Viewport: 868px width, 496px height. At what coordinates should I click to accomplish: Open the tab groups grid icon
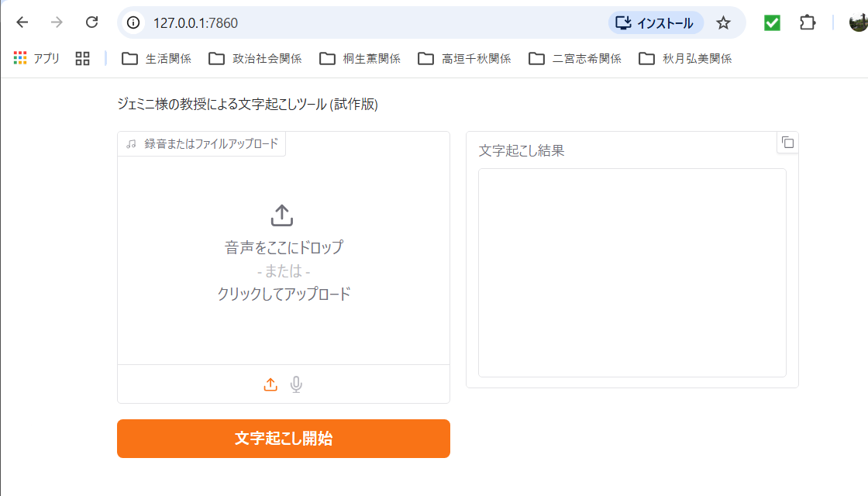(82, 59)
